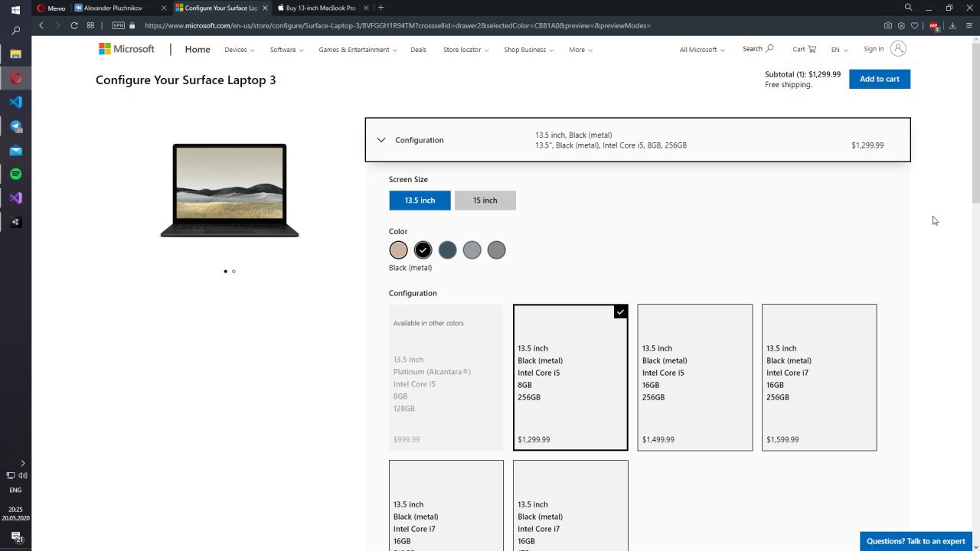Expand the Devices menu
980x551 pixels.
[239, 50]
